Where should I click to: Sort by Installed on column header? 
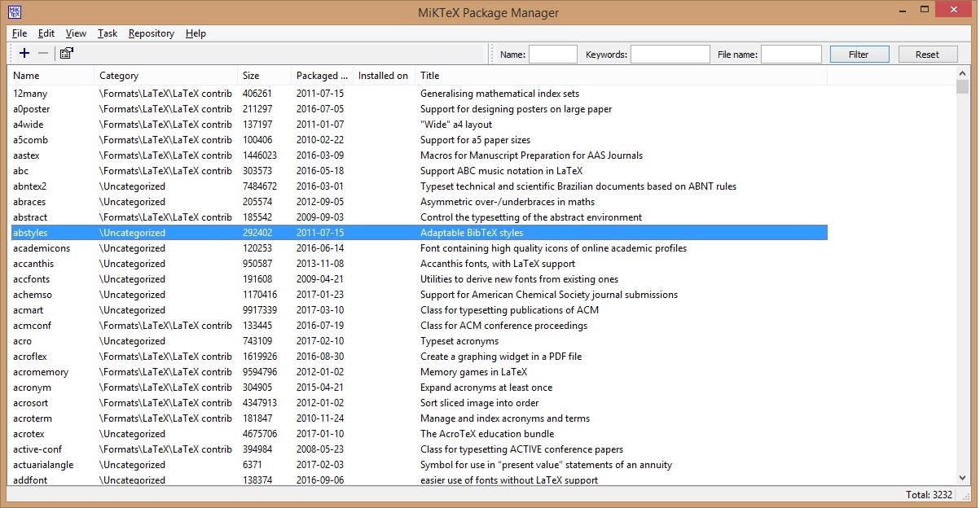[x=385, y=76]
